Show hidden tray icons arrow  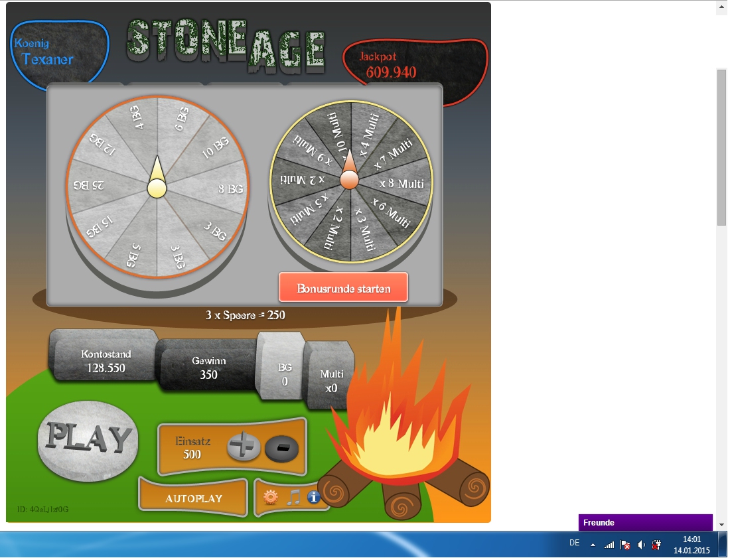point(593,545)
